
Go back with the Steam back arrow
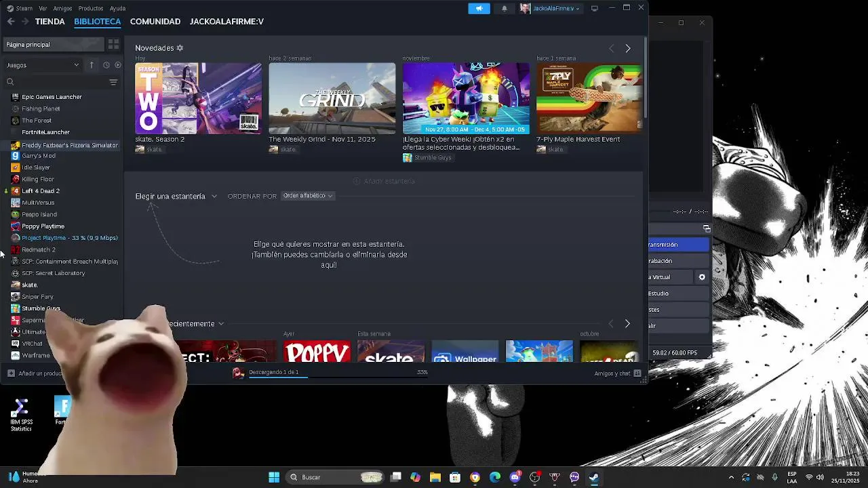11,22
